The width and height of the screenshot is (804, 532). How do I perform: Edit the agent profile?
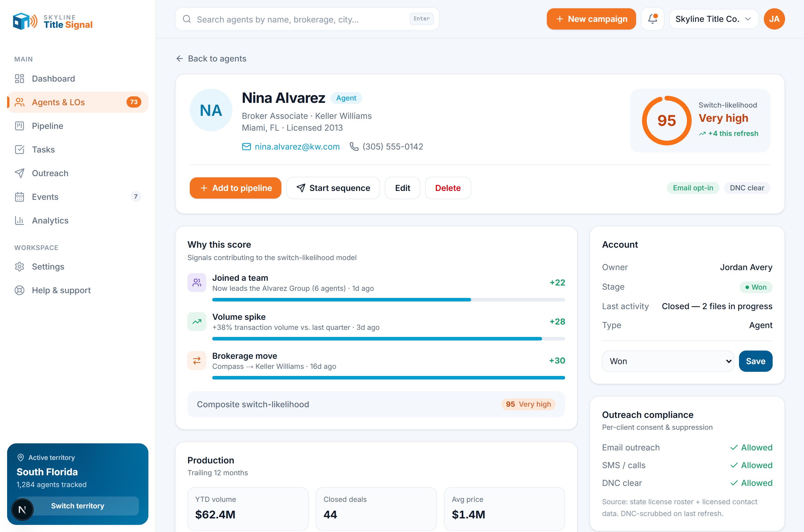[x=402, y=188]
